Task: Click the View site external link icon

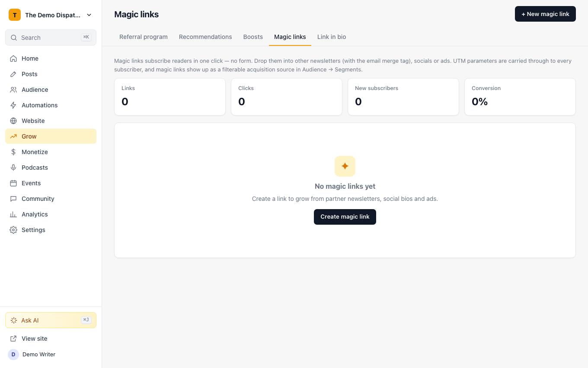Action: click(x=13, y=339)
